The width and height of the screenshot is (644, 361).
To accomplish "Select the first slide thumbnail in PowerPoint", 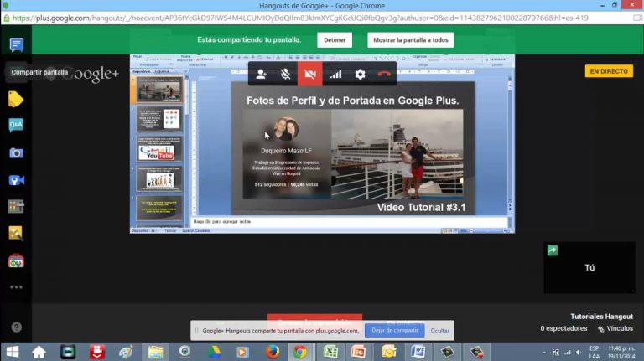I will click(159, 90).
